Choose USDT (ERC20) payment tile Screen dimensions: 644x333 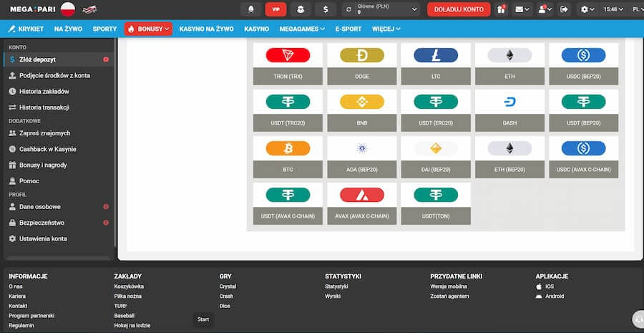click(x=436, y=110)
